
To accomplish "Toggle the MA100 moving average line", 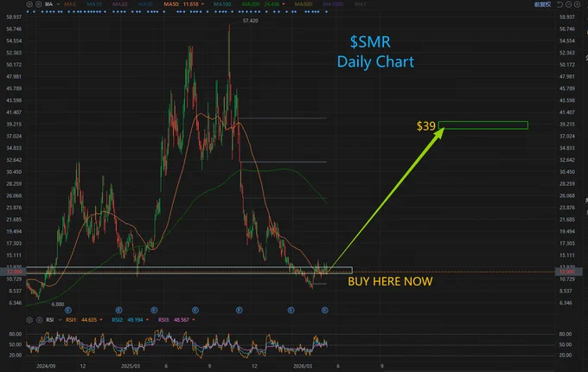I will click(223, 4).
